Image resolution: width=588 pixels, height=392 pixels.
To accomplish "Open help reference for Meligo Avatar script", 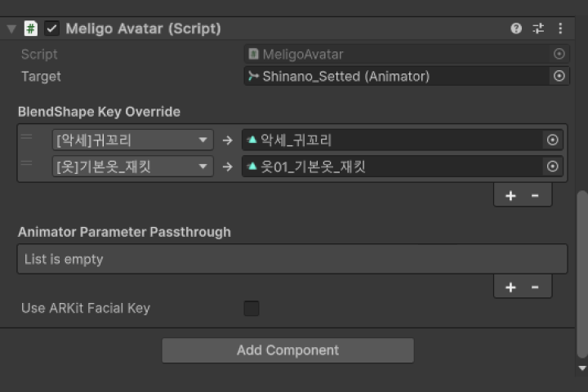I will pos(516,29).
